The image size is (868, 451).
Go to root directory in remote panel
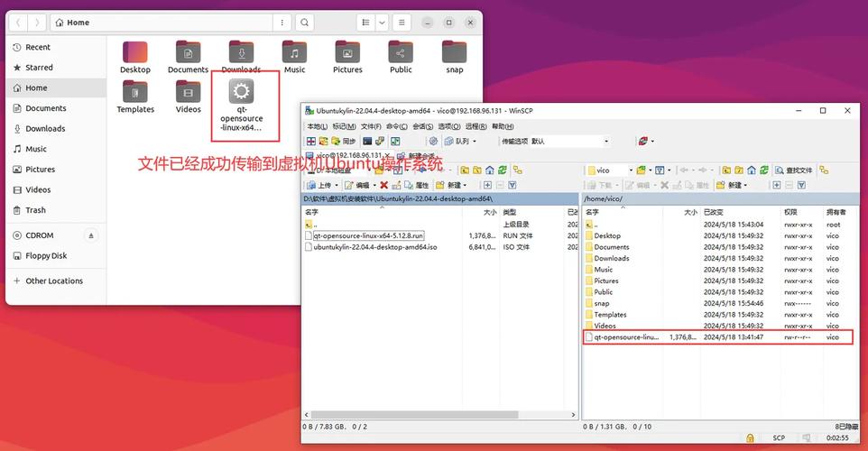pos(738,170)
